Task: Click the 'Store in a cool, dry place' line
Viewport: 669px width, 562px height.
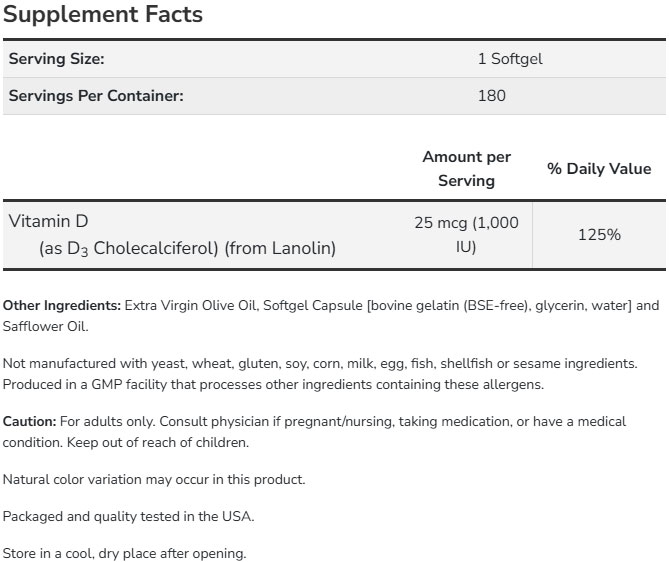Action: click(x=124, y=553)
